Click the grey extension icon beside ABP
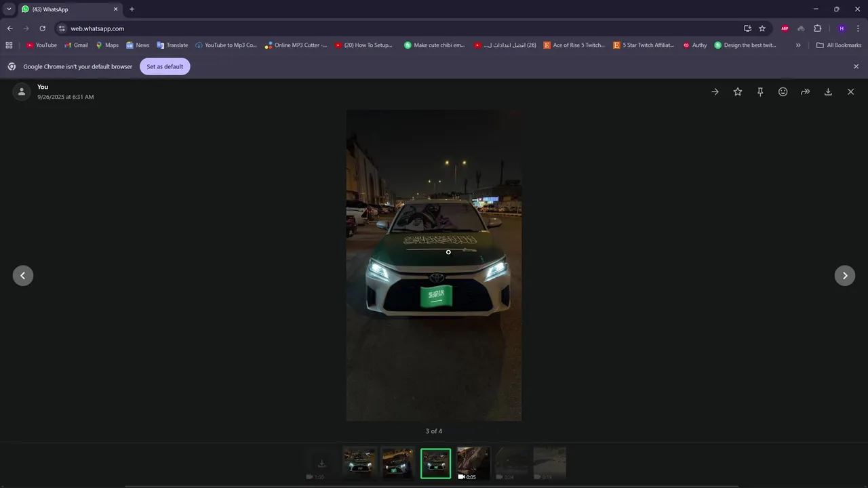868x488 pixels. click(801, 28)
